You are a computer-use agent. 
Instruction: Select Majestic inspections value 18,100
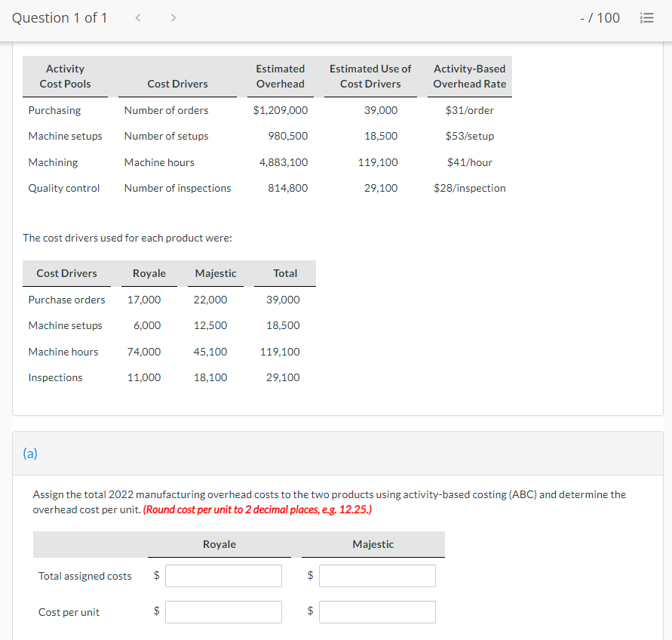(x=210, y=377)
